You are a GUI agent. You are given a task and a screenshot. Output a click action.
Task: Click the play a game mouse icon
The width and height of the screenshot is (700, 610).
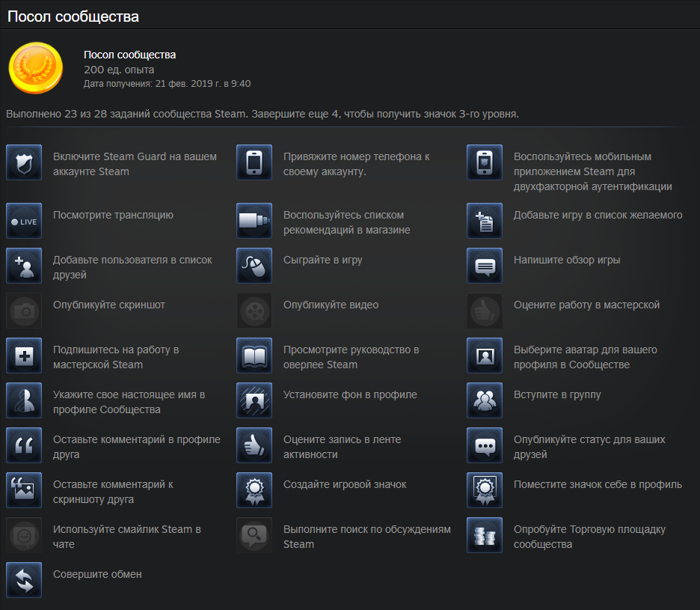(254, 266)
